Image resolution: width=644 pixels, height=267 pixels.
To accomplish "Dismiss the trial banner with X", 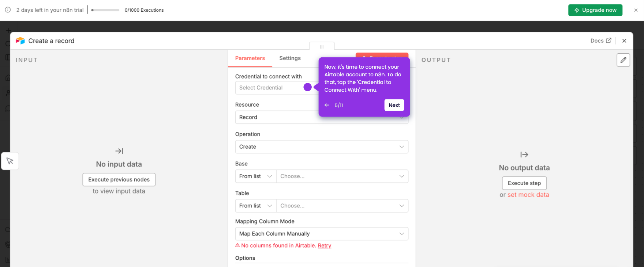I will pyautogui.click(x=636, y=10).
